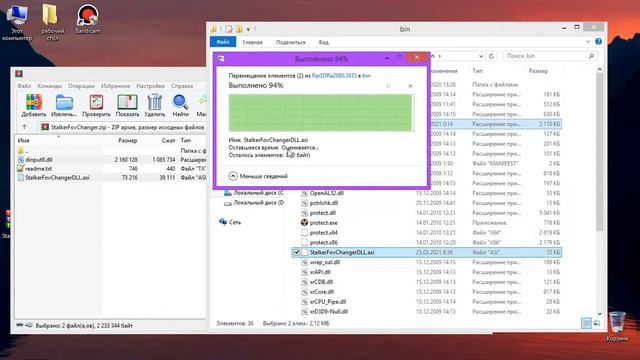The width and height of the screenshot is (640, 360).
Task: Cancel the file move with X
Action: pyautogui.click(x=410, y=86)
